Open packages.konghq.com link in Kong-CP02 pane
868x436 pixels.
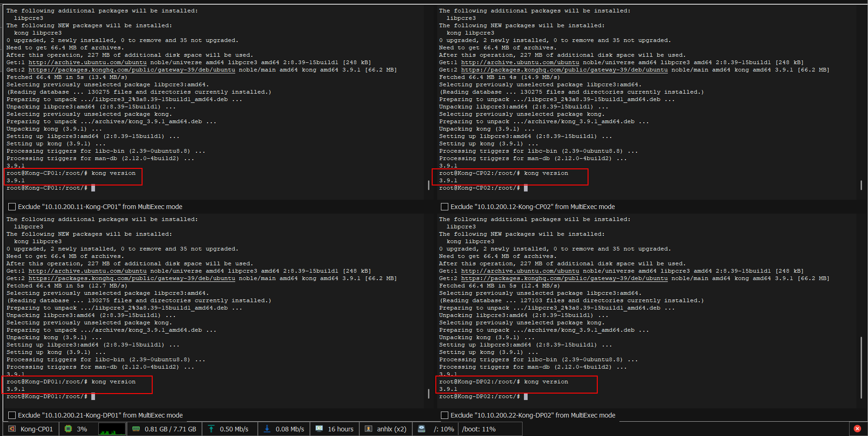point(565,70)
